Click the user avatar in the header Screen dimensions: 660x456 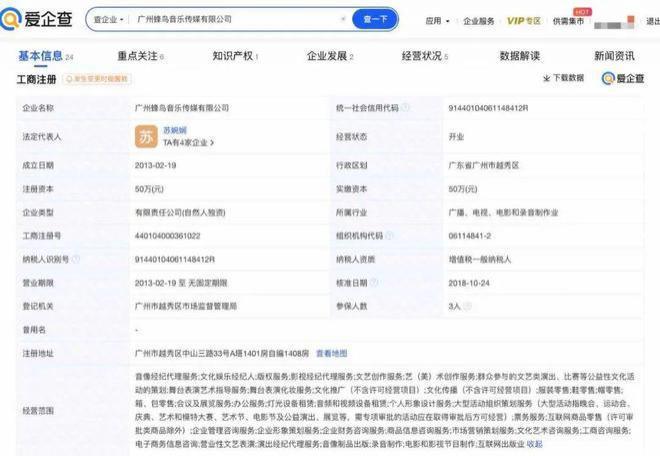click(x=614, y=22)
